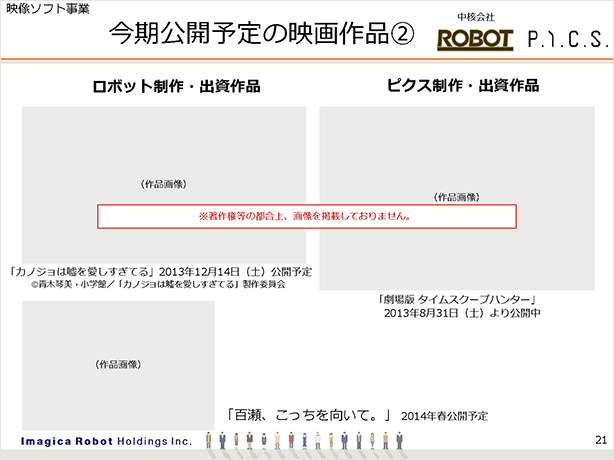Select the caption 劇場版 タイムスクープハンター
Viewport: 614px width, 460px height.
click(457, 300)
